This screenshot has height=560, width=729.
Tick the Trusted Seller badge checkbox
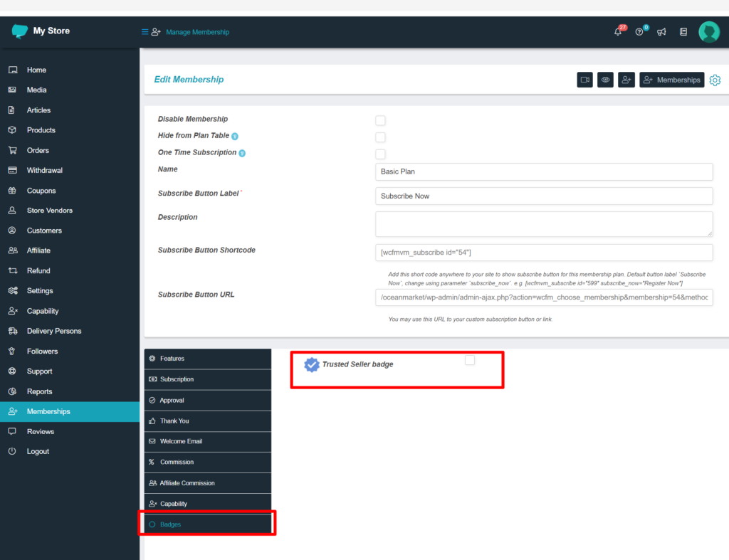469,361
